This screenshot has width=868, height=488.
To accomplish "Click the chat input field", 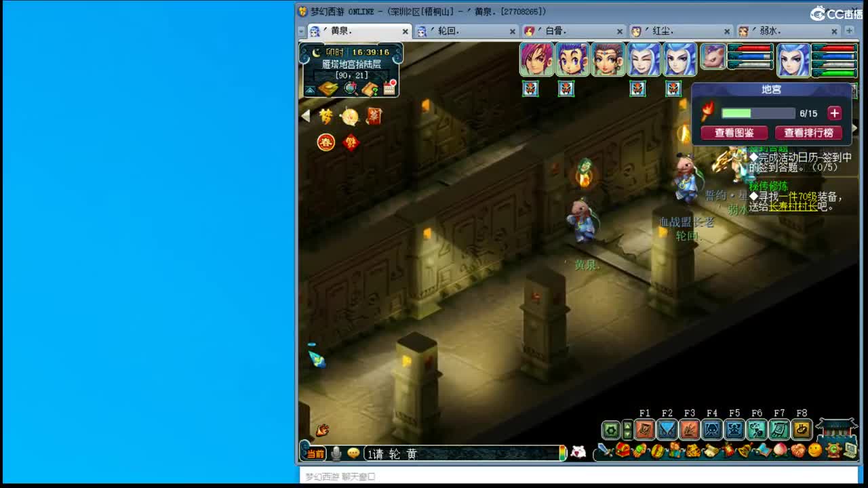I will pos(462,453).
